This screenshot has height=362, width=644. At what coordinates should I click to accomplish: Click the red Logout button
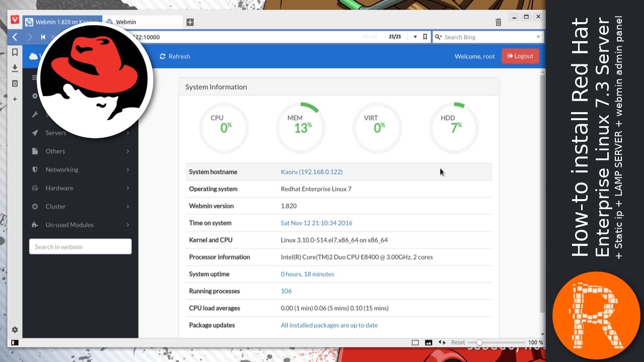pyautogui.click(x=520, y=56)
